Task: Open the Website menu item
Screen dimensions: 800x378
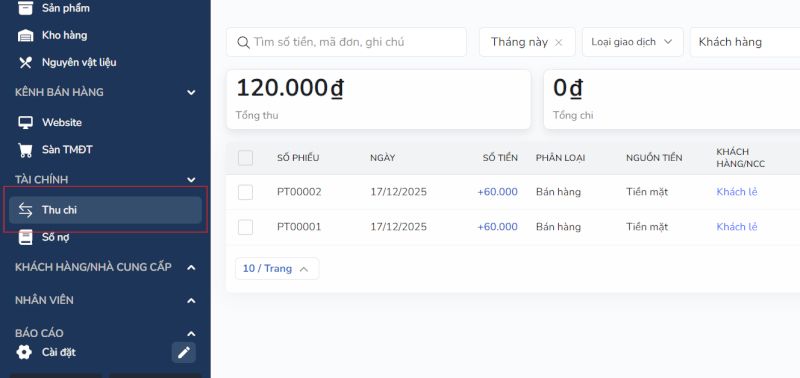Action: point(62,122)
